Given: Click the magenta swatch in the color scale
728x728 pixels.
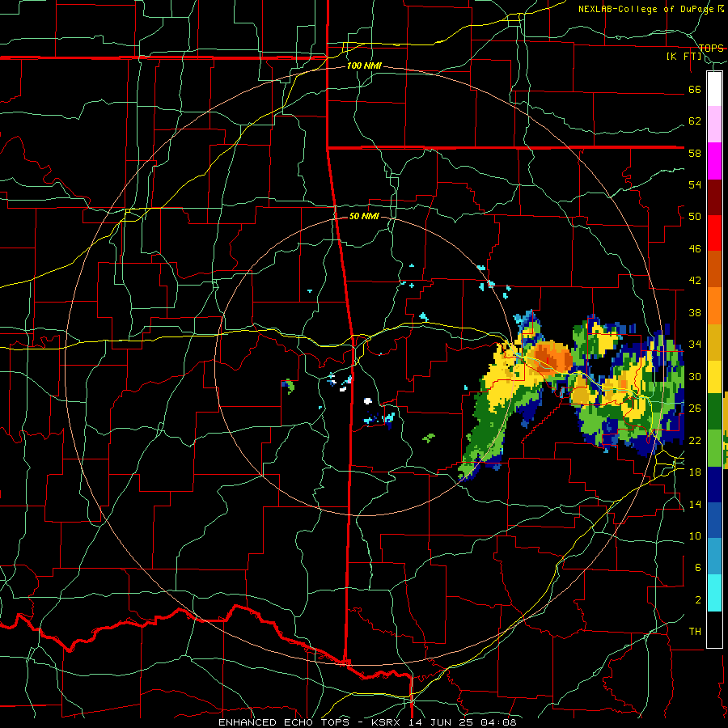Looking at the screenshot, I should 714,161.
